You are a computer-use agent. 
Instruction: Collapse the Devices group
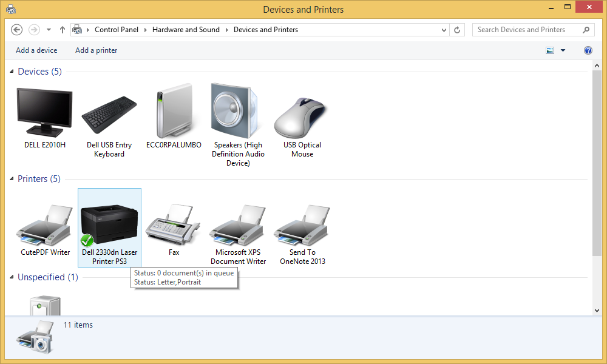click(x=12, y=72)
